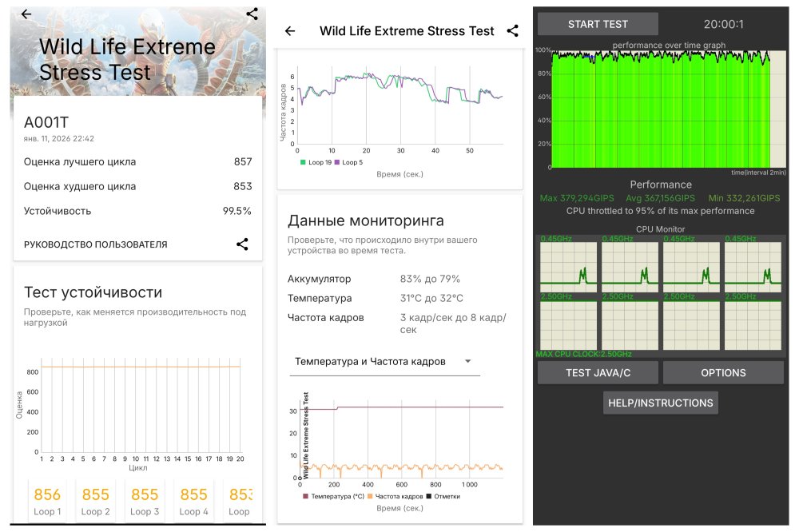Click the green Loop 19 legend swatch
The image size is (799, 532).
click(303, 162)
